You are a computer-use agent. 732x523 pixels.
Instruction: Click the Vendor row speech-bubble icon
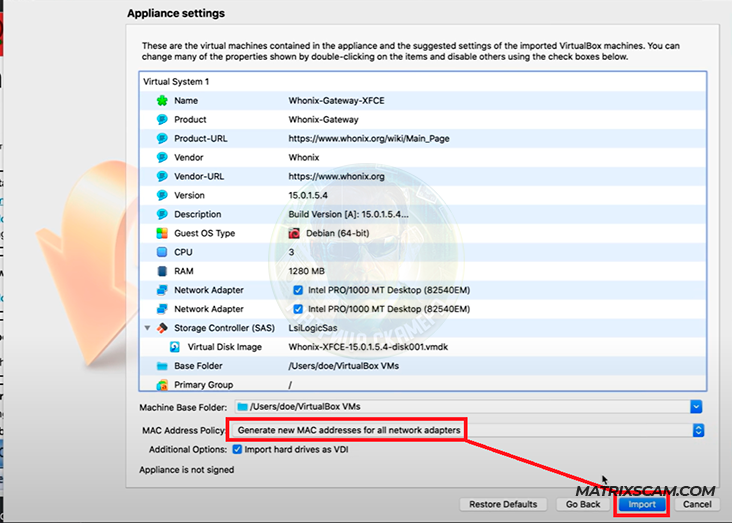[162, 157]
